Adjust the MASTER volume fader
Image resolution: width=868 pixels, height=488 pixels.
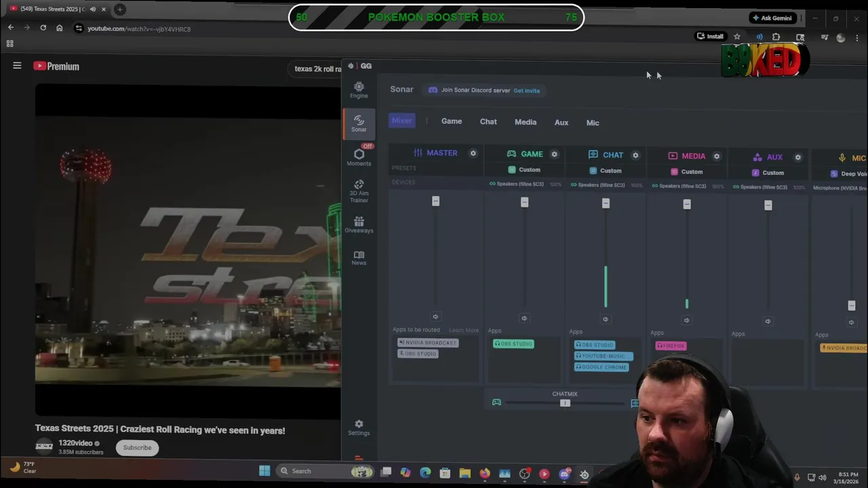pyautogui.click(x=435, y=201)
